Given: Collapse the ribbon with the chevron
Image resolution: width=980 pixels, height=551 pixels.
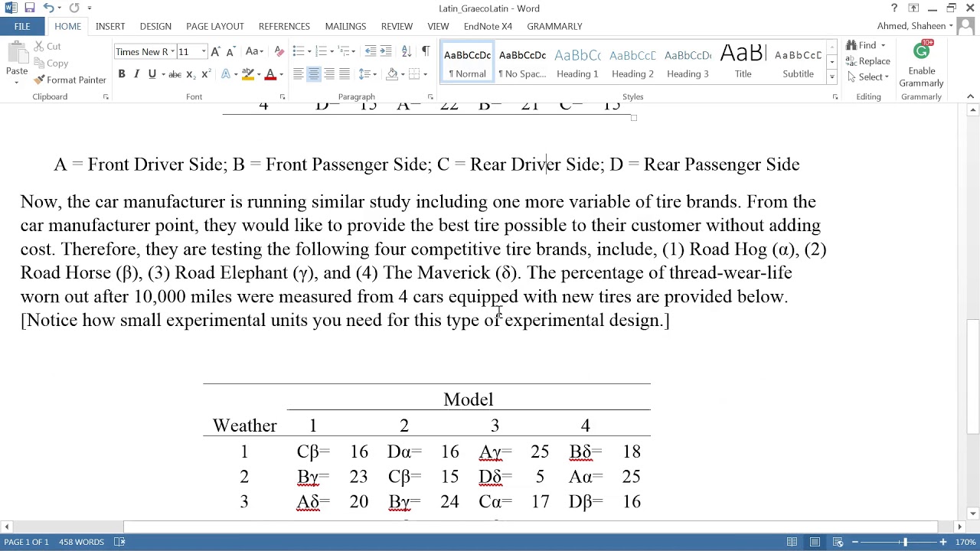Looking at the screenshot, I should (970, 96).
